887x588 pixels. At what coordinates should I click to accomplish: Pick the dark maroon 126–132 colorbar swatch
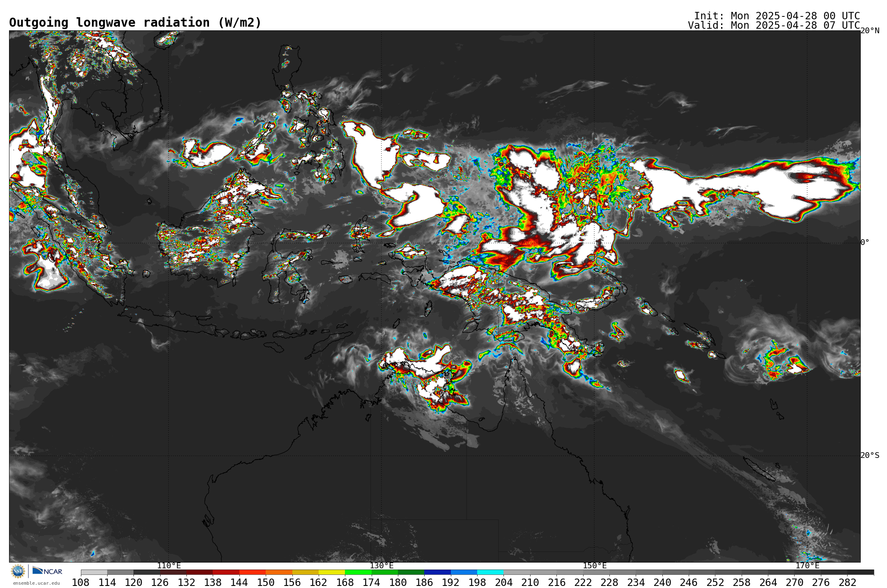pyautogui.click(x=173, y=572)
